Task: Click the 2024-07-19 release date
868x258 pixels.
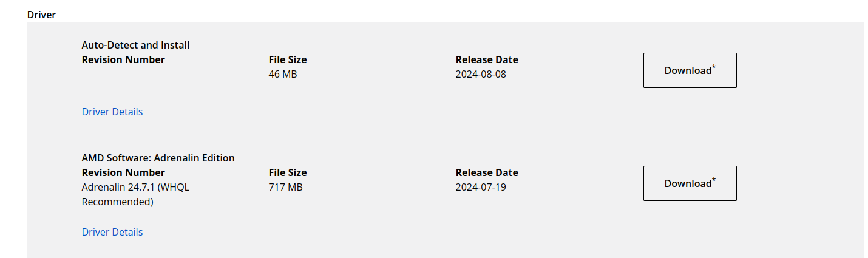Action: click(x=481, y=187)
